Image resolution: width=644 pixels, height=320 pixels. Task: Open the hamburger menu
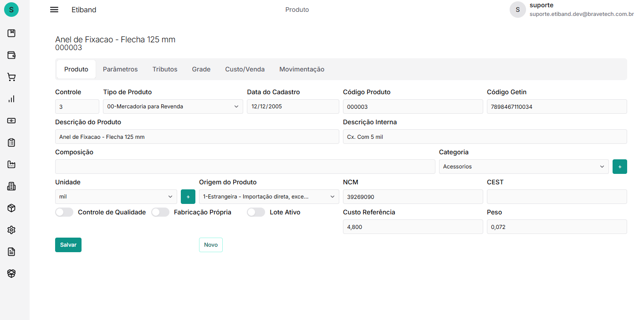pos(54,10)
